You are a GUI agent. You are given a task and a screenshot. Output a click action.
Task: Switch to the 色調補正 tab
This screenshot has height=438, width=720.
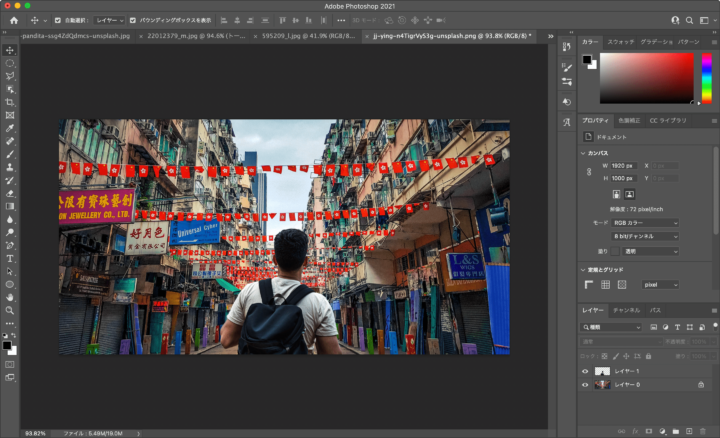point(629,120)
